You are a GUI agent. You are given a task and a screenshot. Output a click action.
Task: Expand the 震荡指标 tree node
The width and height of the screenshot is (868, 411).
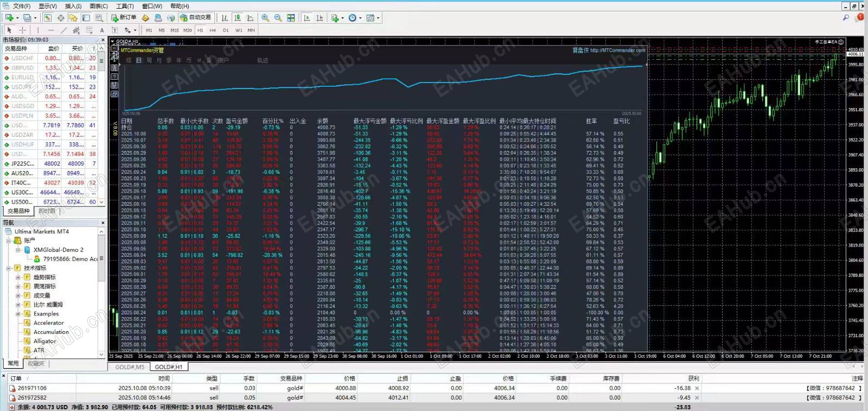(18, 287)
